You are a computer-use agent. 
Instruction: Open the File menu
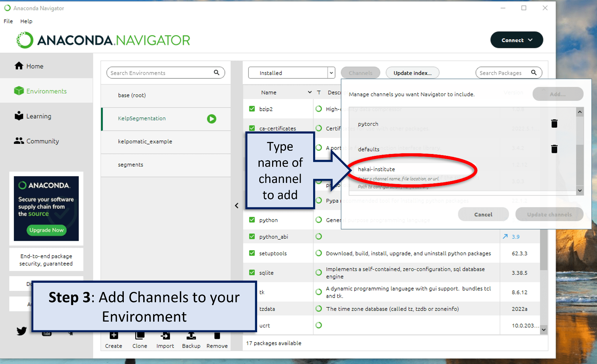point(8,21)
